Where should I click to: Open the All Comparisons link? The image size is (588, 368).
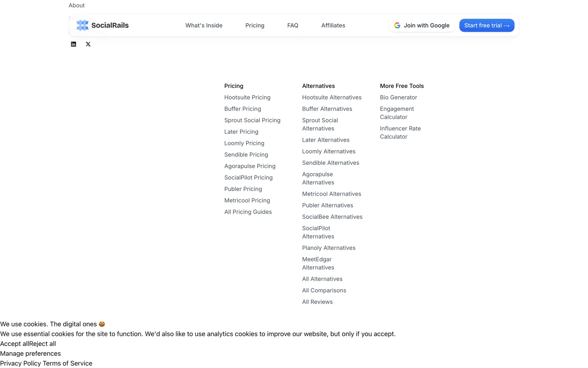pos(324,290)
